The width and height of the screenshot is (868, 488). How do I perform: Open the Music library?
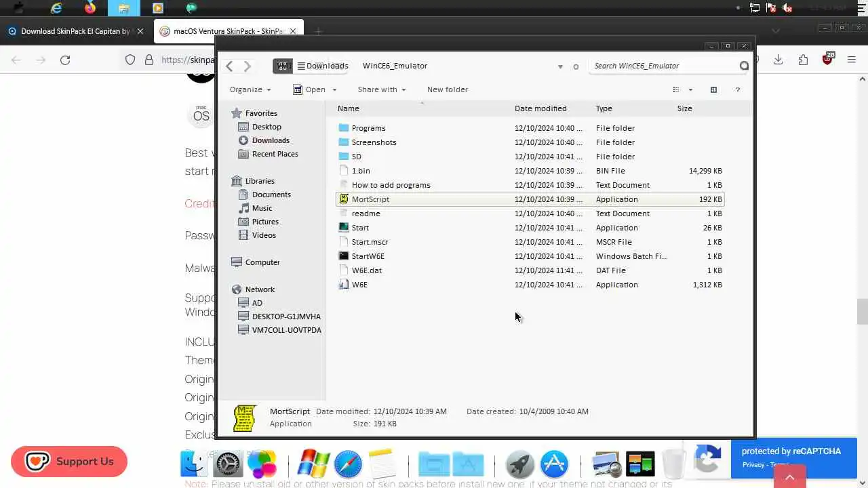click(262, 208)
